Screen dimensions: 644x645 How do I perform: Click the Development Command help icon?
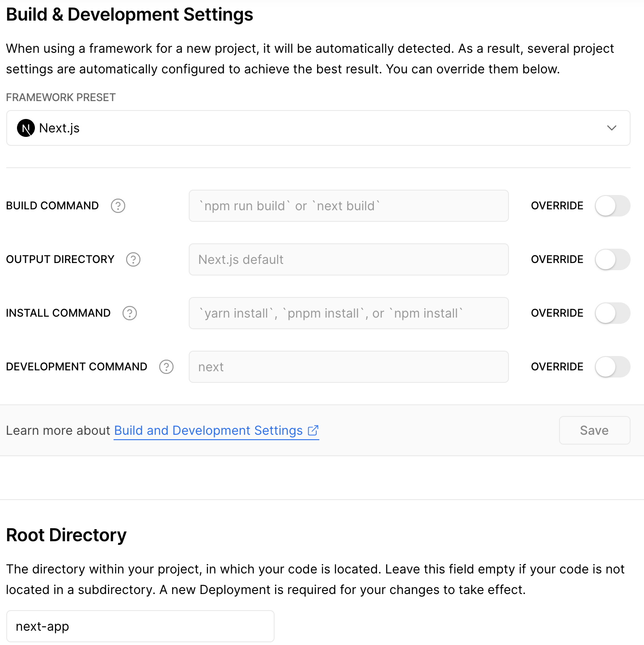(166, 367)
